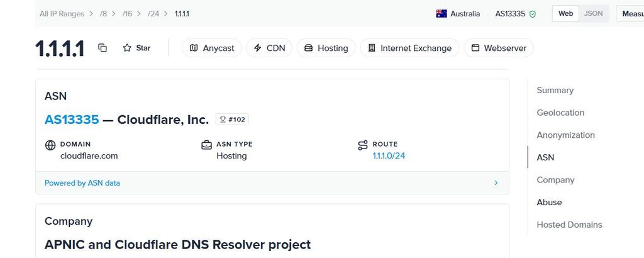Copy the 1.1.1.1 IP address

103,48
